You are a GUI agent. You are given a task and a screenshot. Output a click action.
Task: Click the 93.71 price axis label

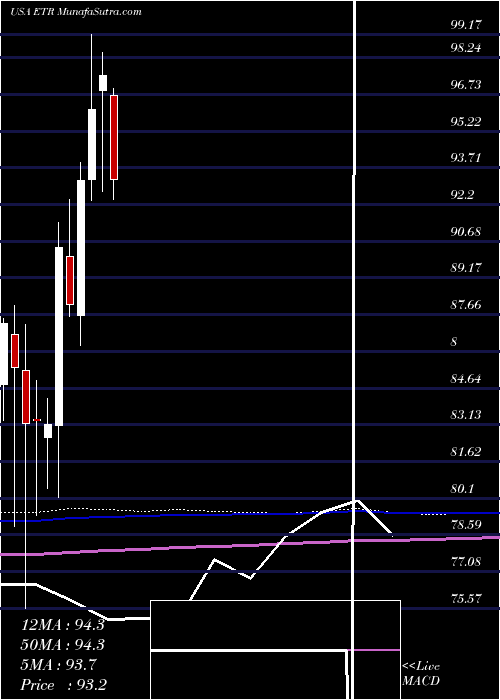(466, 158)
